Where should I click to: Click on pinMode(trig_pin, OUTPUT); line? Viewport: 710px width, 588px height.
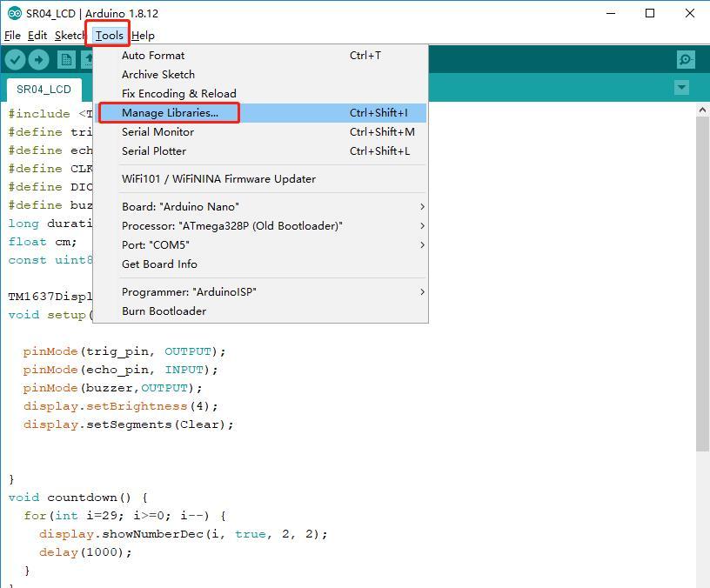124,351
